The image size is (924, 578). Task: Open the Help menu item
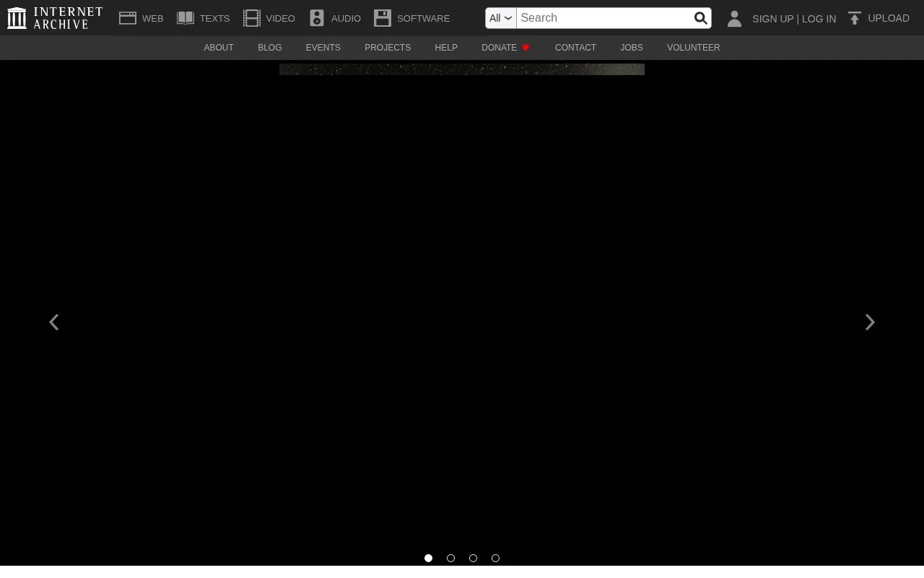point(446,48)
